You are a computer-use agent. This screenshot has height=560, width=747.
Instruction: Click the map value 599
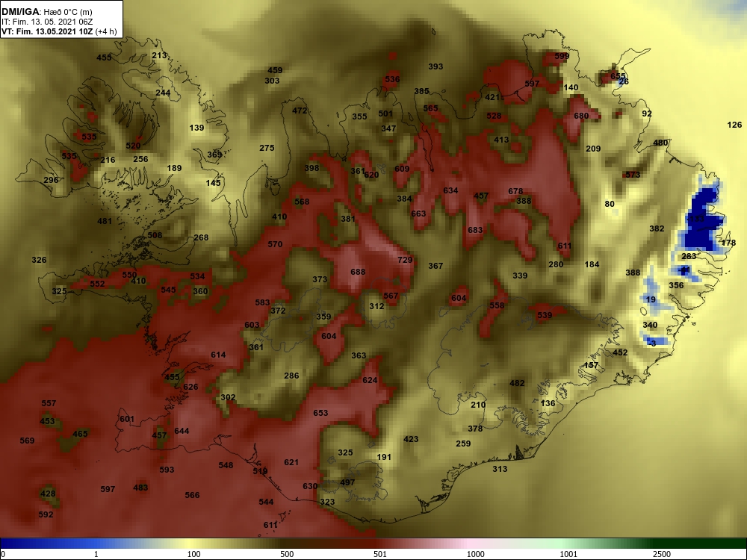point(562,56)
